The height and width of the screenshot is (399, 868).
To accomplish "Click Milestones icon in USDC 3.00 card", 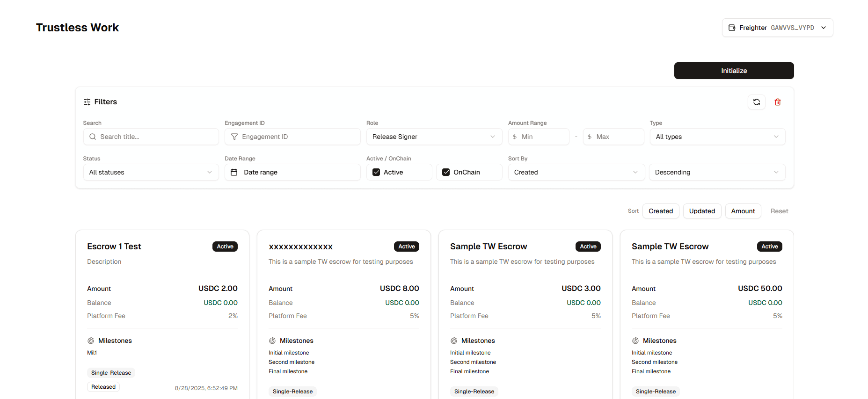I will coord(454,341).
